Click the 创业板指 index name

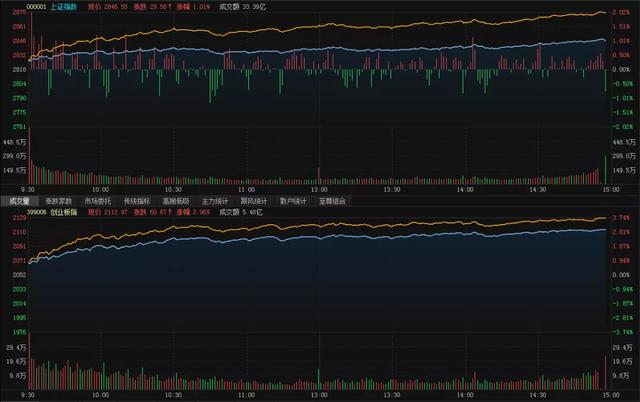[x=64, y=212]
